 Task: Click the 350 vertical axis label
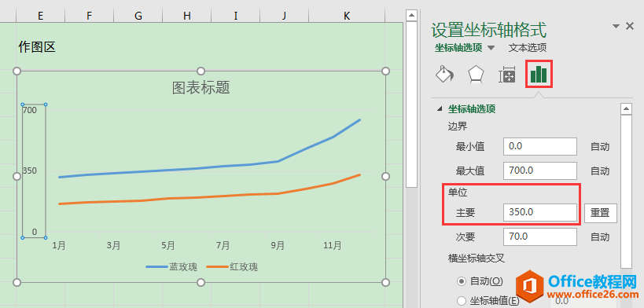click(30, 170)
